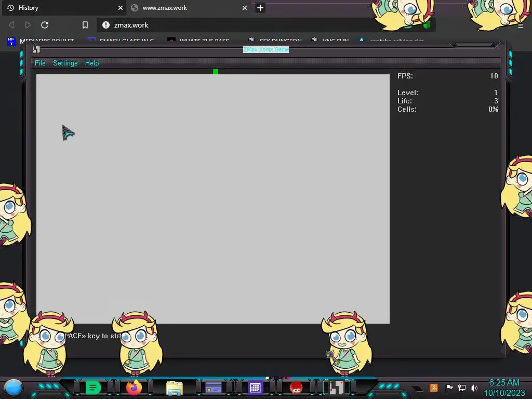Open Firefox from the taskbar
532x399 pixels.
134,388
